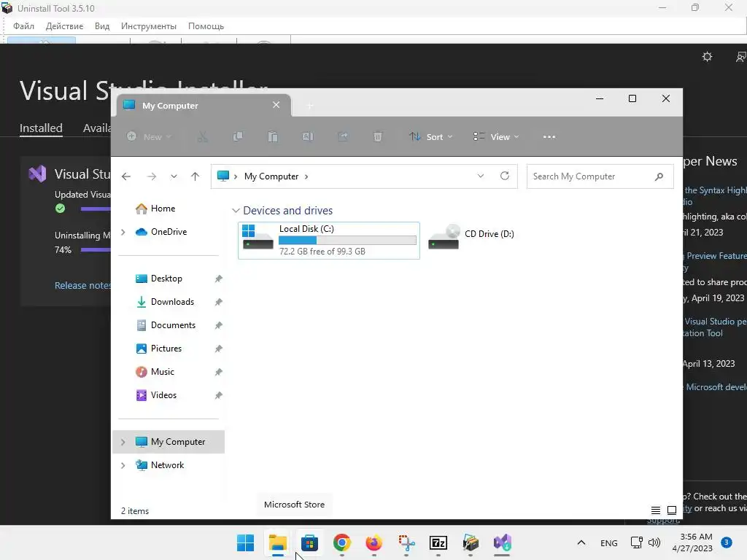This screenshot has width=747, height=560.
Task: Select the CD Drive (D:)
Action: [x=472, y=237]
